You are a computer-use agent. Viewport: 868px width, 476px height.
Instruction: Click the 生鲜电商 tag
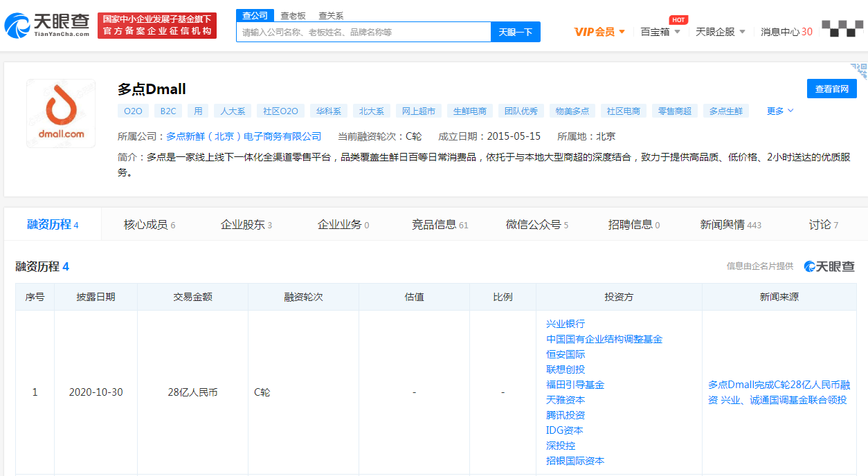pyautogui.click(x=470, y=111)
